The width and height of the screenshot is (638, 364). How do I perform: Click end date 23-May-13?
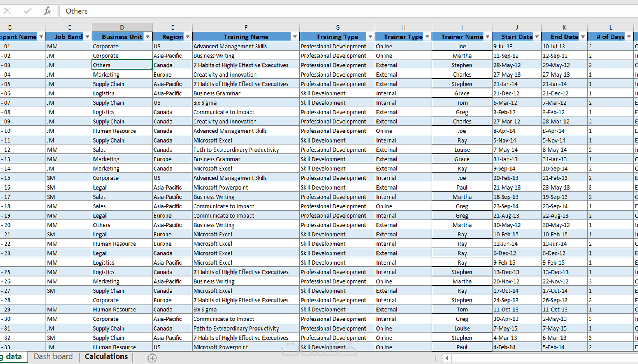pos(564,187)
